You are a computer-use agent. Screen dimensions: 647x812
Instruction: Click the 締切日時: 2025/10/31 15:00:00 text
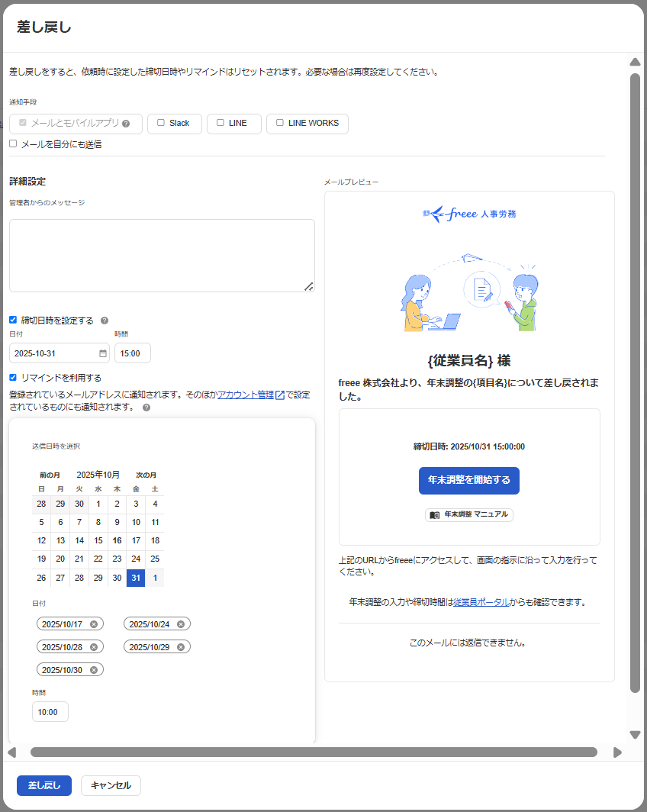(469, 446)
